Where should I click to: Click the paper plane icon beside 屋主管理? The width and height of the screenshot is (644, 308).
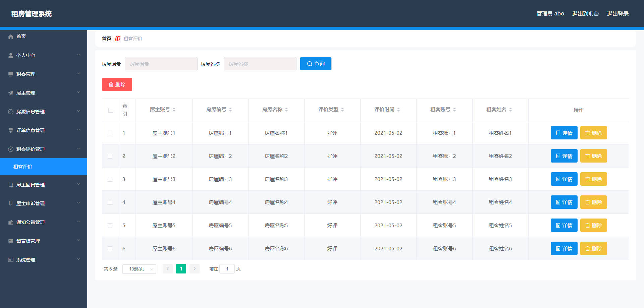coord(11,93)
